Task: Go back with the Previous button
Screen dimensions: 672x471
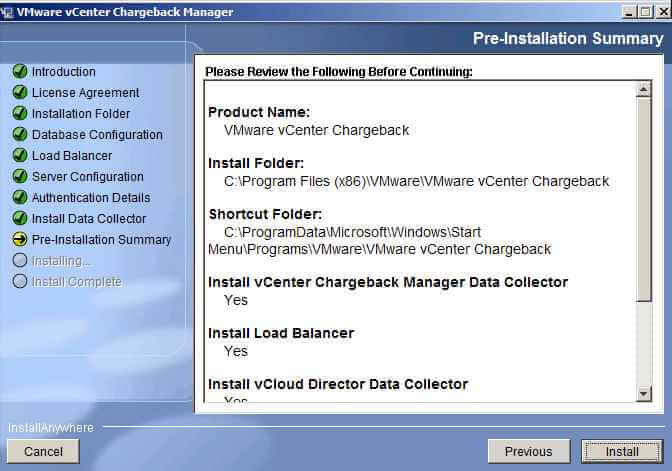Action: tap(529, 451)
